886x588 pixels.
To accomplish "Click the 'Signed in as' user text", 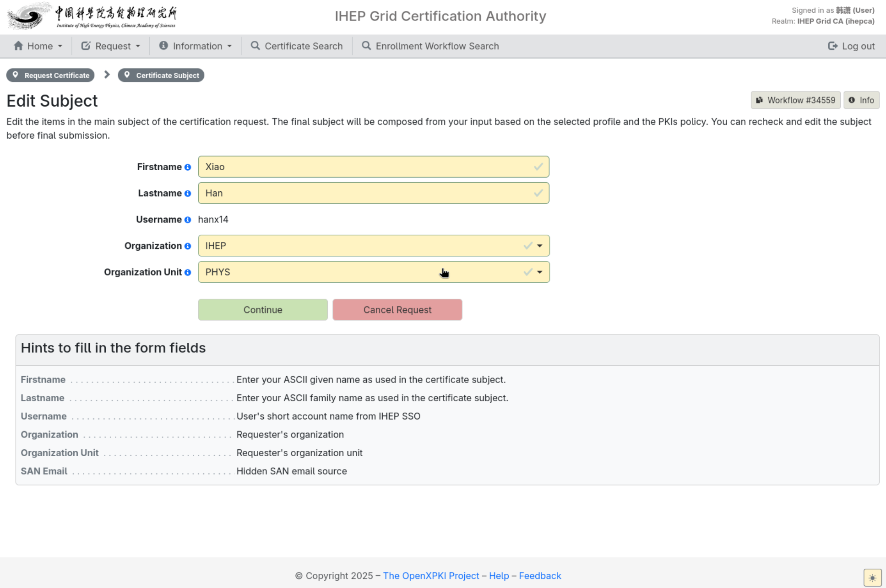I will tap(833, 10).
